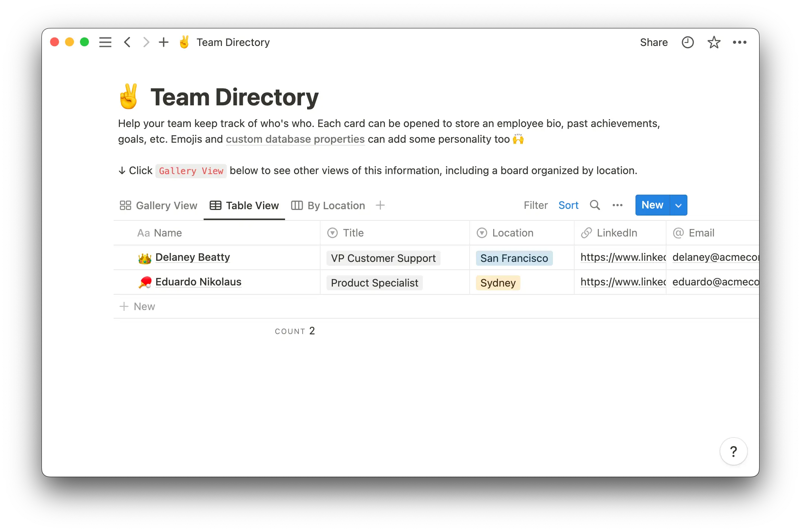This screenshot has width=801, height=532.
Task: Open a new tab with the plus icon
Action: coord(164,42)
